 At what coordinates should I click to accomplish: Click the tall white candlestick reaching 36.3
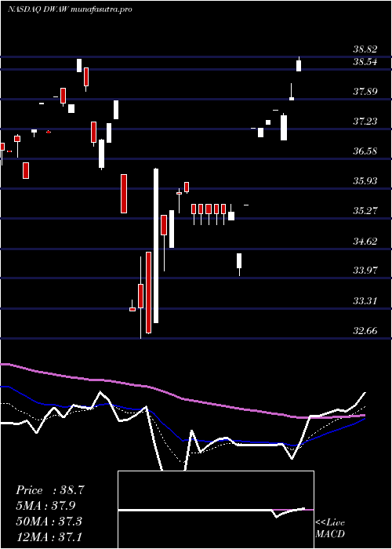(156, 245)
